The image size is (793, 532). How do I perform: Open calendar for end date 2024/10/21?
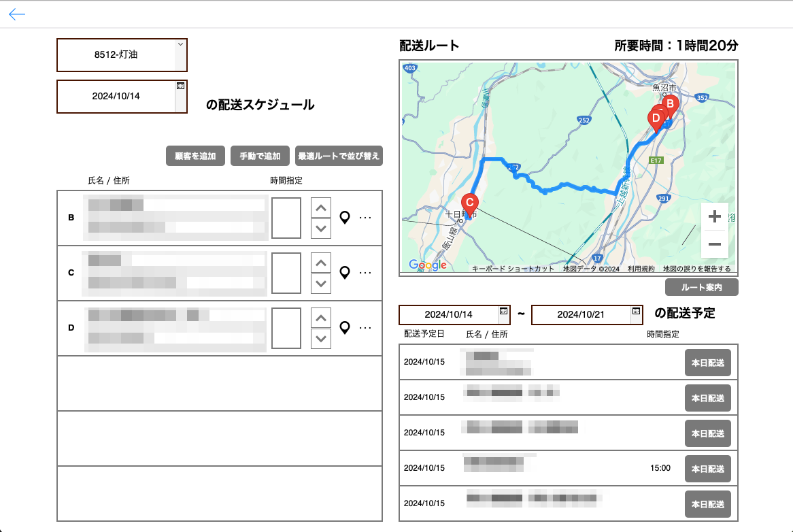[x=636, y=311]
